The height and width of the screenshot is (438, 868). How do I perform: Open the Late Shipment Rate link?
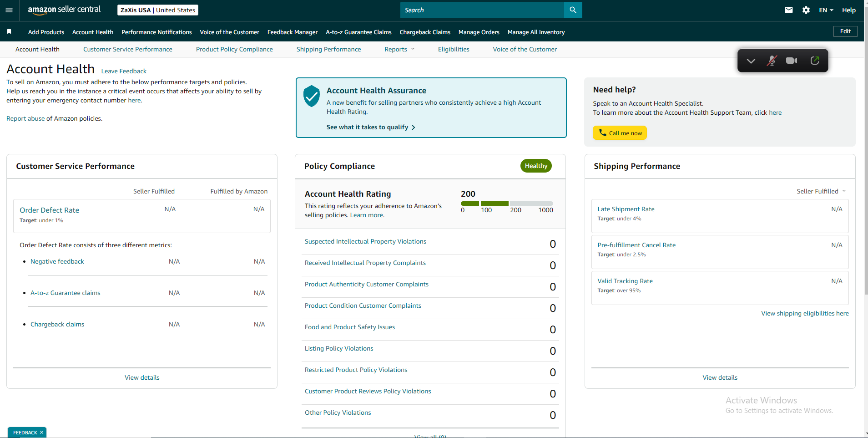point(626,209)
